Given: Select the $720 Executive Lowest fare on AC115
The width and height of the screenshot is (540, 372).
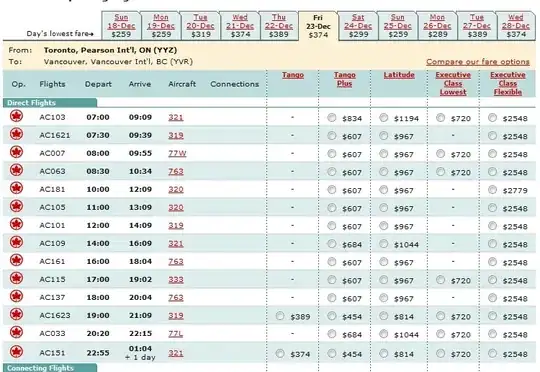Looking at the screenshot, I should (440, 280).
